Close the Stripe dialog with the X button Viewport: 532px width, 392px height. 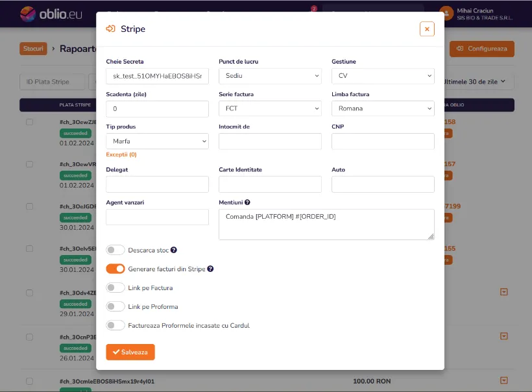click(427, 29)
